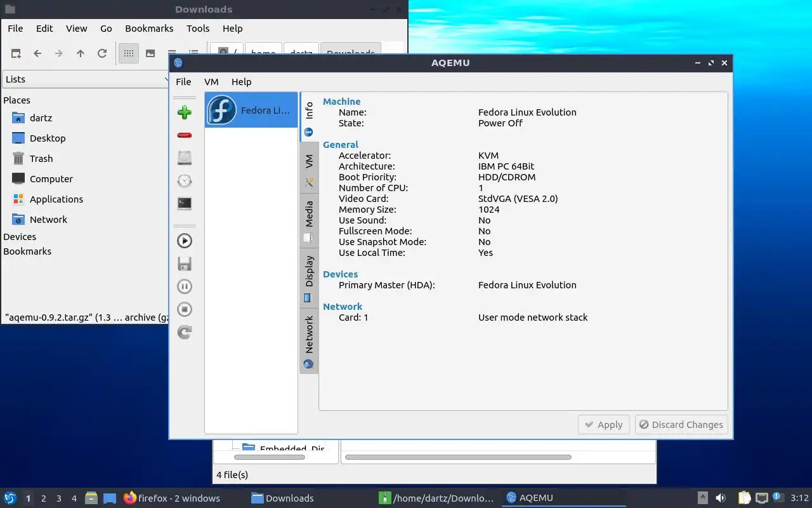The image size is (812, 508).
Task: Go forward in the file manager
Action: point(59,53)
